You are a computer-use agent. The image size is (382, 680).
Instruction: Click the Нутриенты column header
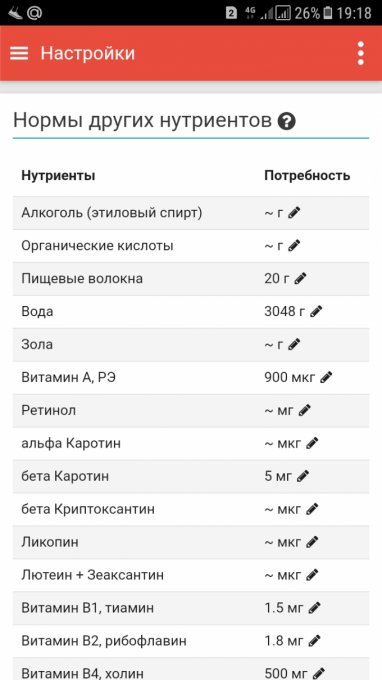pos(59,176)
